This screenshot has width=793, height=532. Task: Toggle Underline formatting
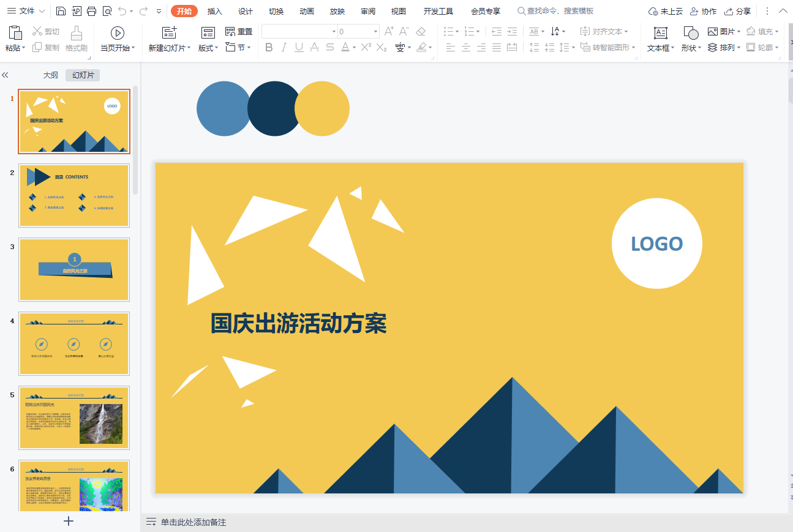(299, 47)
